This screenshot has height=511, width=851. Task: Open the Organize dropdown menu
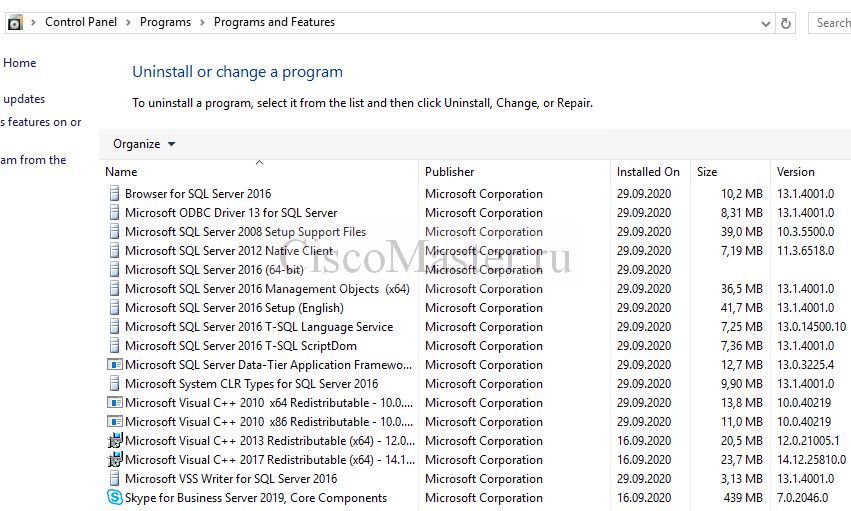[x=144, y=144]
